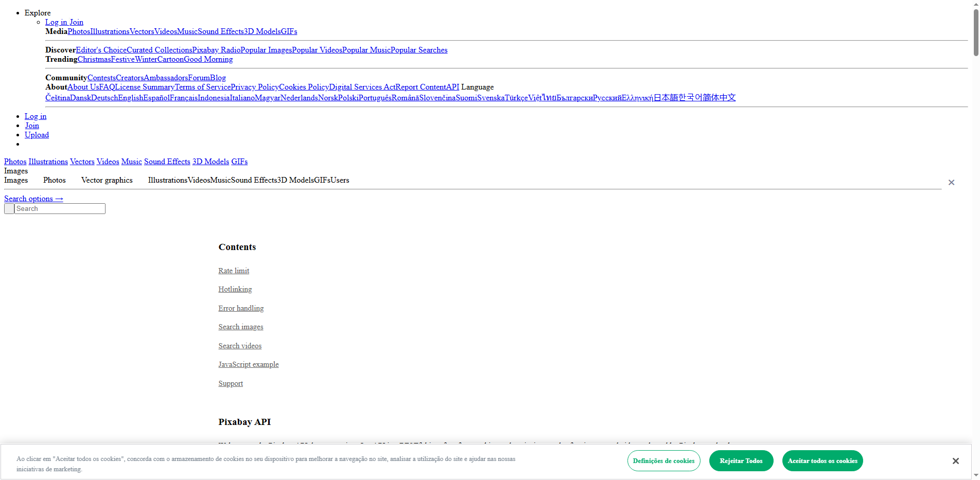Switch language to Türkçe
The width and height of the screenshot is (980, 480).
tap(516, 98)
